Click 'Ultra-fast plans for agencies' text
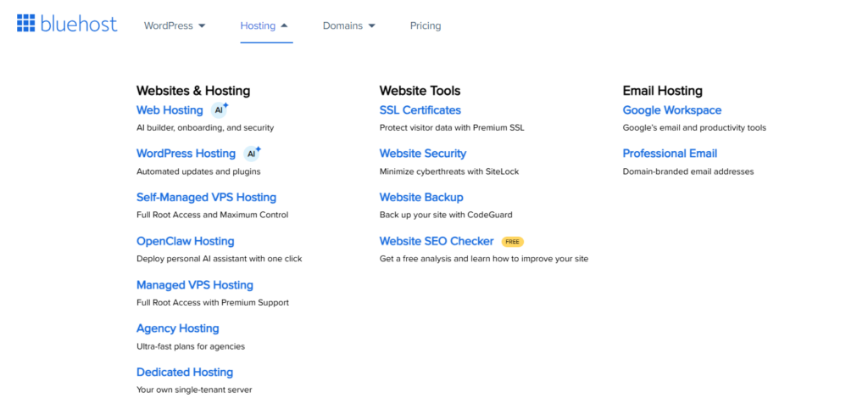 (191, 347)
